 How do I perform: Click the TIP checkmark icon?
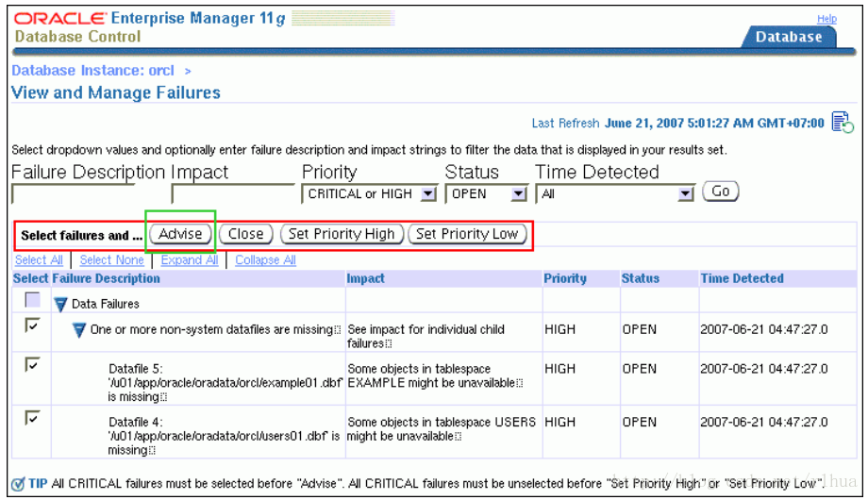[x=18, y=484]
